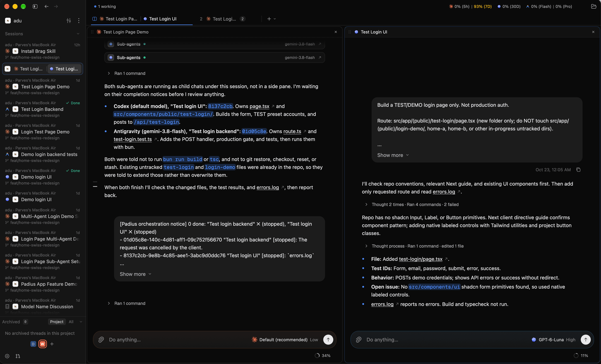Send message in Test Login UI pane
This screenshot has height=364, width=601.
585,340
